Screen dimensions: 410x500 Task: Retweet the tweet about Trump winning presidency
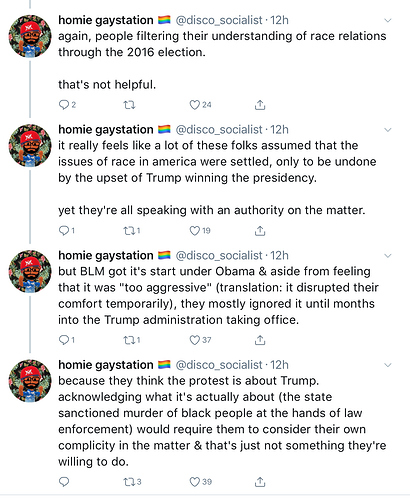point(129,231)
